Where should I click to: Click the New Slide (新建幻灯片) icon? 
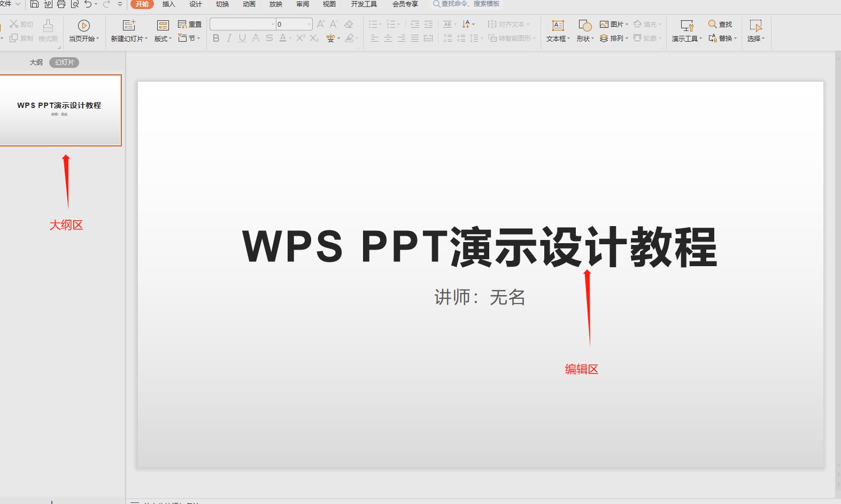tap(129, 25)
